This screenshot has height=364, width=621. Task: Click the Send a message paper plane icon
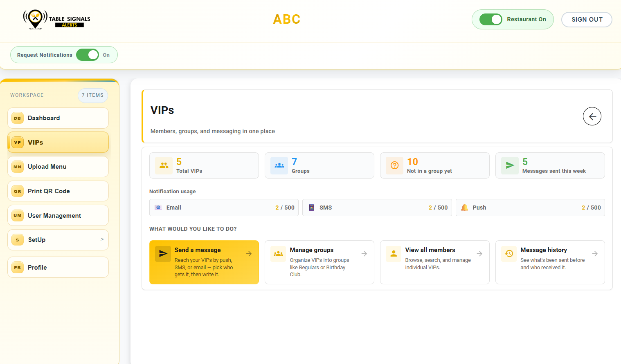point(163,254)
